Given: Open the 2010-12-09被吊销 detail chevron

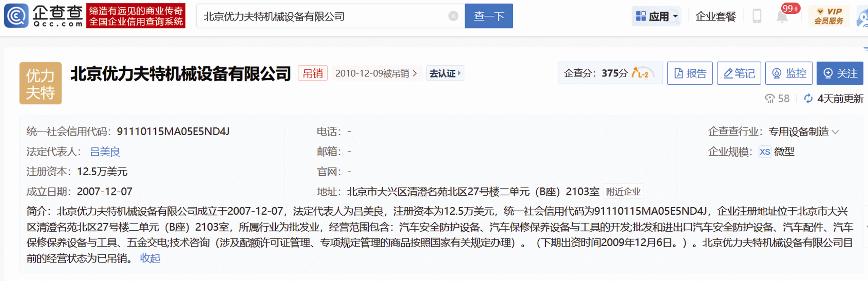Looking at the screenshot, I should click(415, 73).
